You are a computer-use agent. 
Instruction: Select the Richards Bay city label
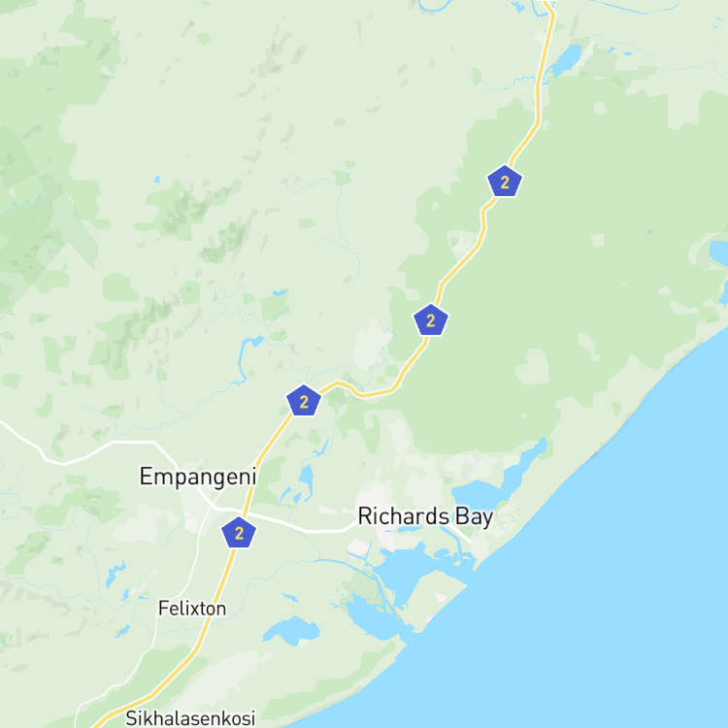coord(425,516)
